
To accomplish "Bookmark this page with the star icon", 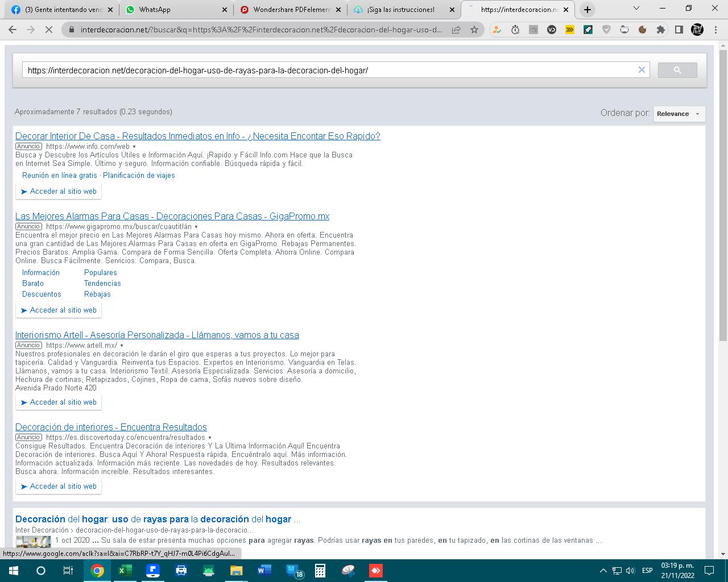I will [474, 30].
